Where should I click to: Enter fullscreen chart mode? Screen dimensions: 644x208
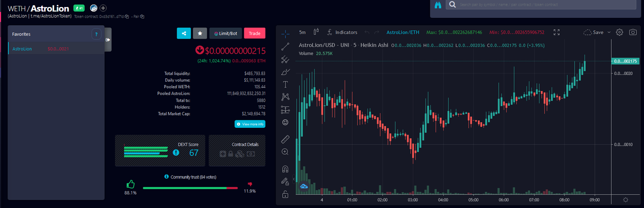[556, 32]
